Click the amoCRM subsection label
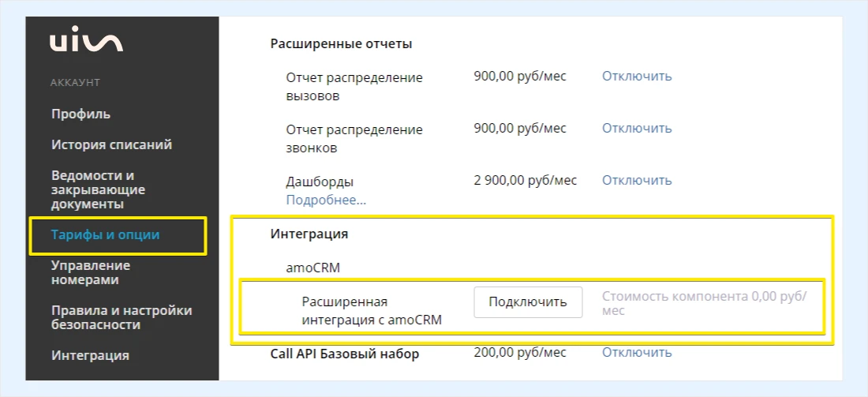This screenshot has height=397, width=868. pos(312,268)
